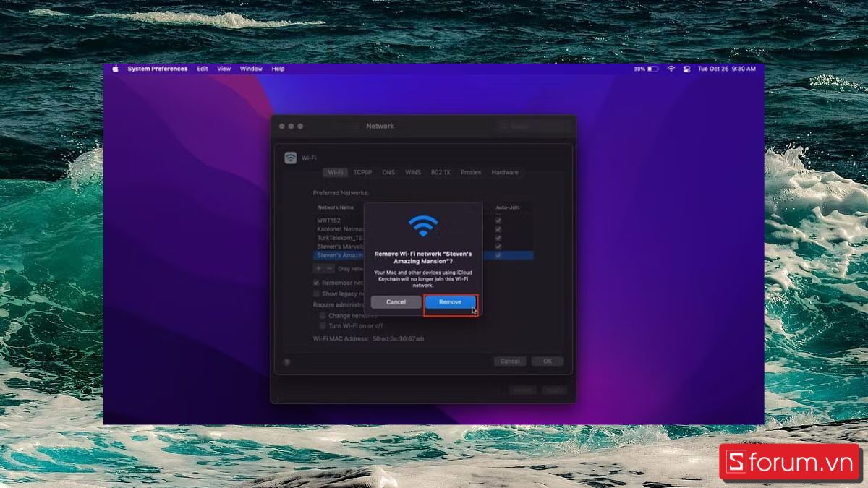Click OK at the bottom of Network window

pos(548,361)
